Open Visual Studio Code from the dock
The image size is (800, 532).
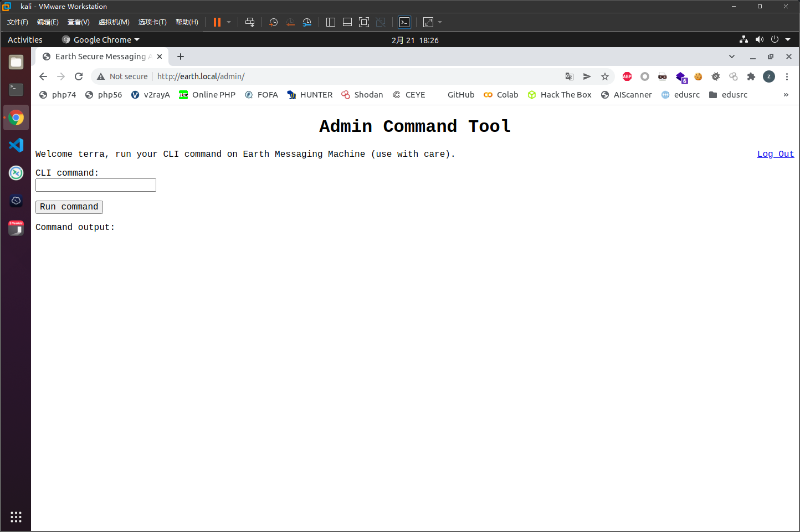coord(16,145)
